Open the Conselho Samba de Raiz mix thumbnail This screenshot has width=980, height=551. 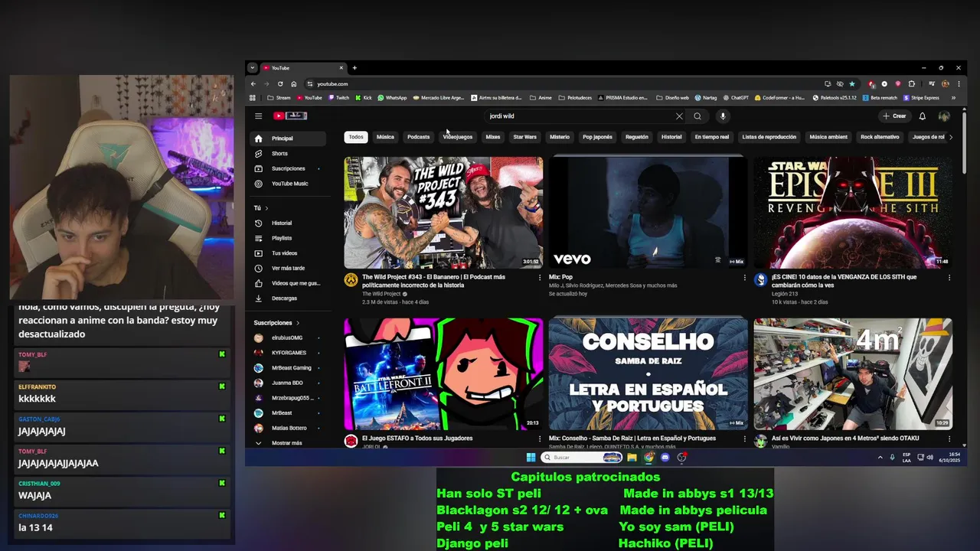coord(648,374)
